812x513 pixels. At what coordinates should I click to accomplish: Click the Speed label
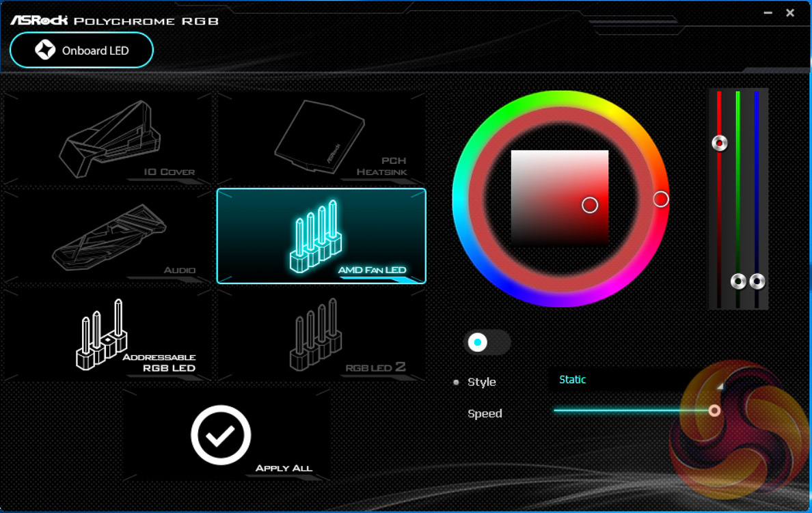pyautogui.click(x=485, y=413)
